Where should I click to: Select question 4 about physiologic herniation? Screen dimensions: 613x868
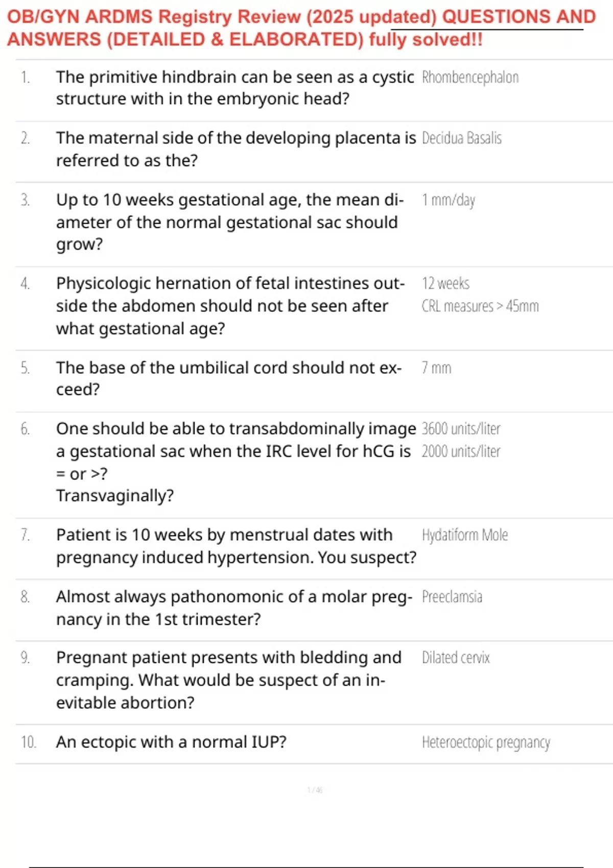pos(230,306)
